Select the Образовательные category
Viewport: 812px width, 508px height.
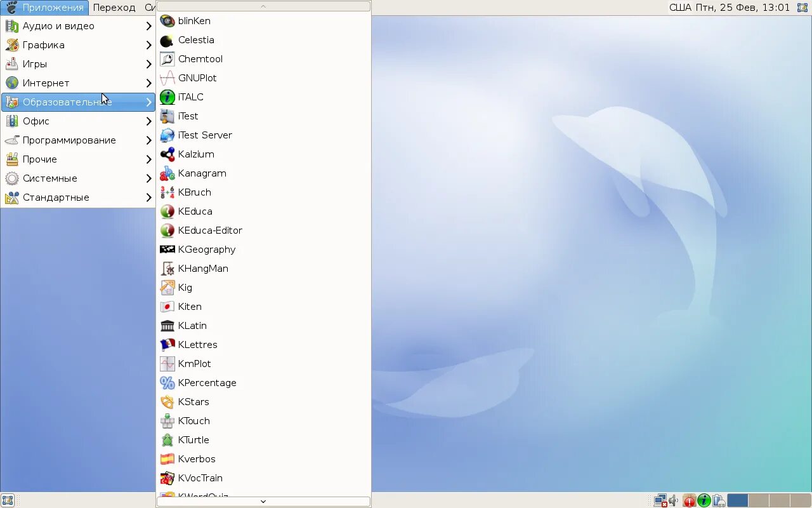click(78, 102)
